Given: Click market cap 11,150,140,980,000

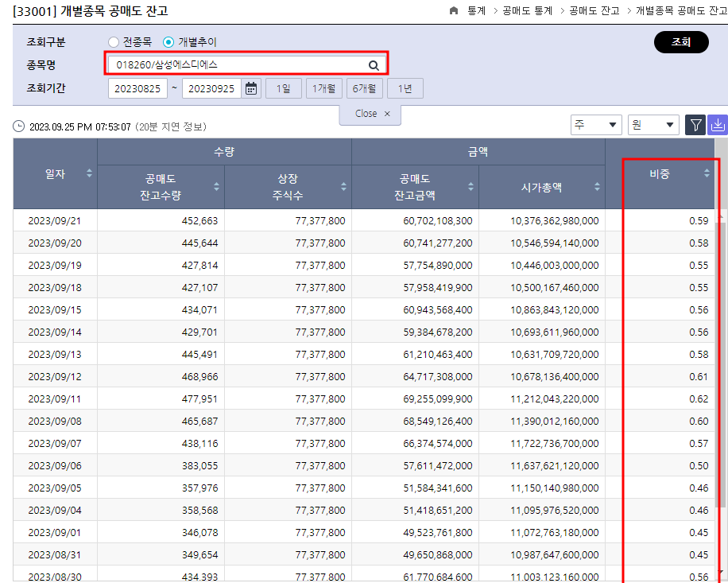Looking at the screenshot, I should click(x=555, y=488).
